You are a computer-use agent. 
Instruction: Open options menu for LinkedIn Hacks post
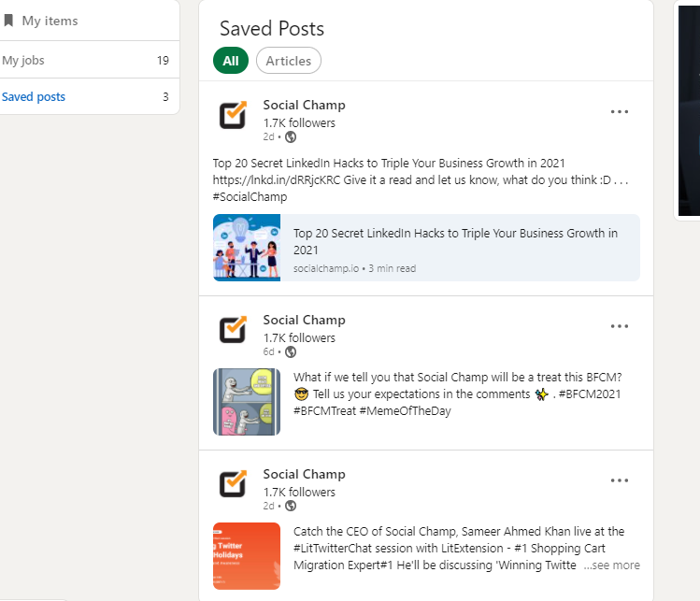tap(620, 111)
